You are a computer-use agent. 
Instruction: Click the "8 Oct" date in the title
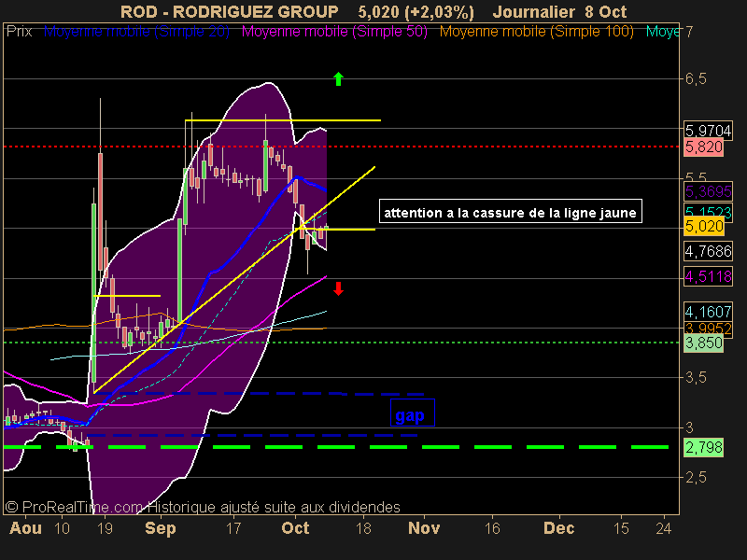(604, 11)
